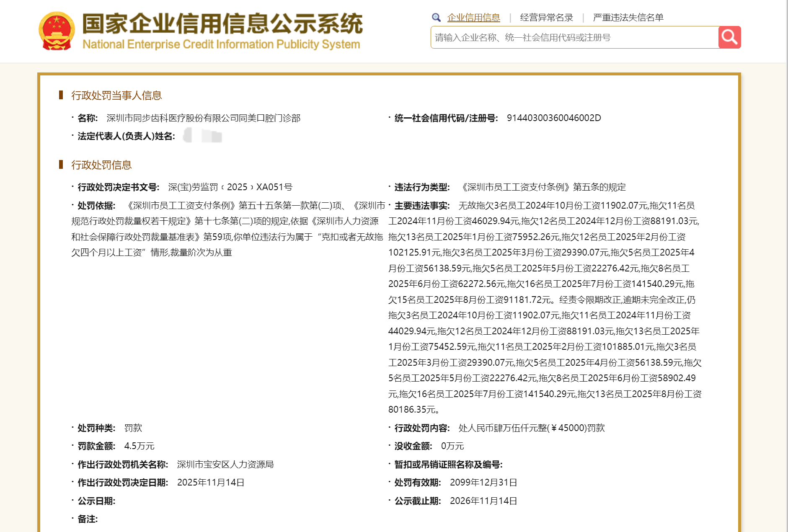
Task: Click the 统一社会信用代码/注册号 label
Action: click(x=446, y=118)
